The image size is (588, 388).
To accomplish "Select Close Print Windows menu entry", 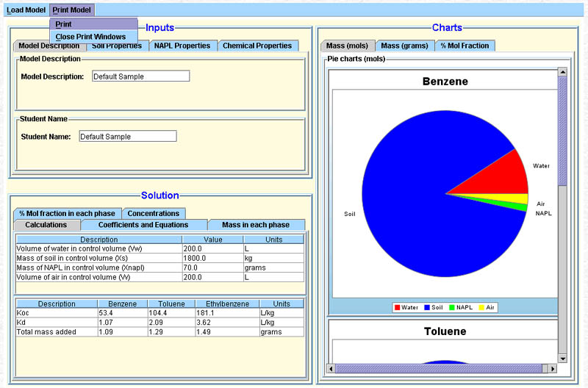I will tap(90, 37).
